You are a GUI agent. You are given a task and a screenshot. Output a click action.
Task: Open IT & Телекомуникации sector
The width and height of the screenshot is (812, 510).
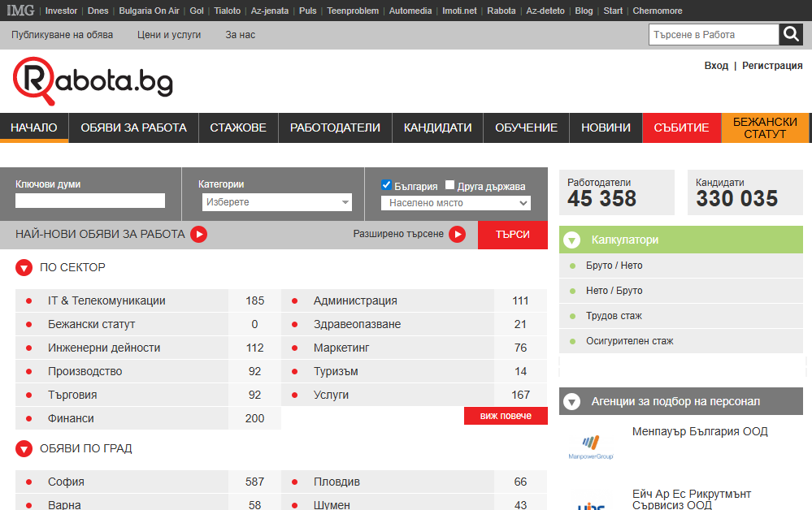point(106,301)
